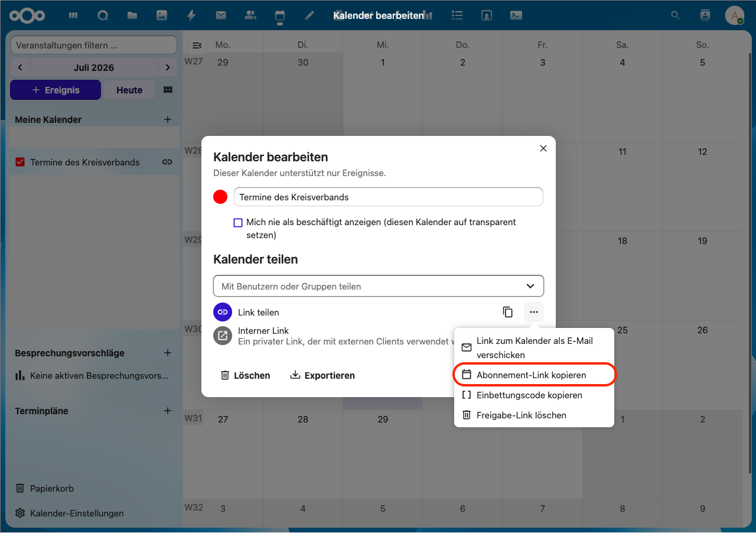
Task: Open the red calendar color picker
Action: (220, 197)
